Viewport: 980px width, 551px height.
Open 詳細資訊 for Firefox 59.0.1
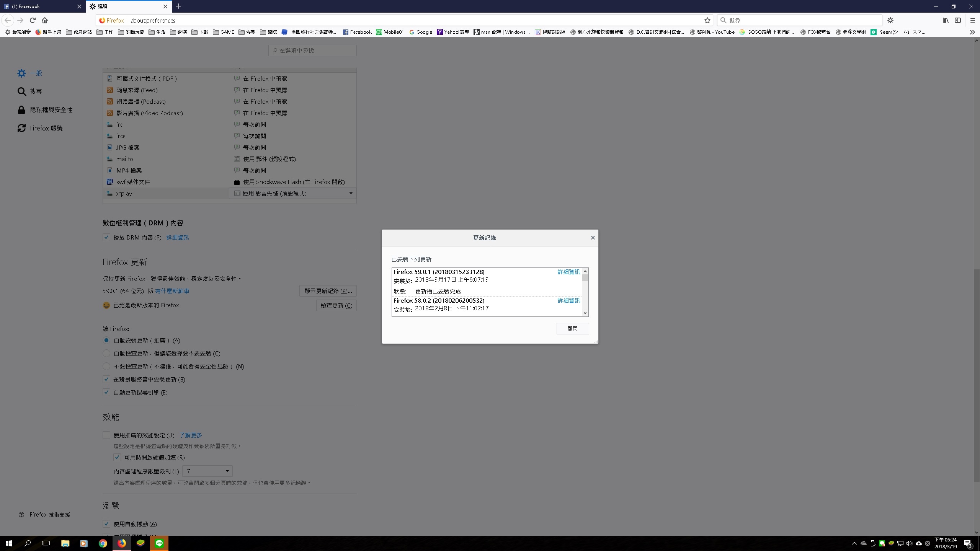coord(568,272)
